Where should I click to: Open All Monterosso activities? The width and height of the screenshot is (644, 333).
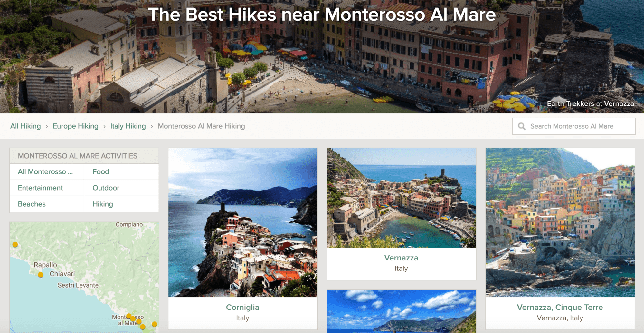[x=47, y=172]
